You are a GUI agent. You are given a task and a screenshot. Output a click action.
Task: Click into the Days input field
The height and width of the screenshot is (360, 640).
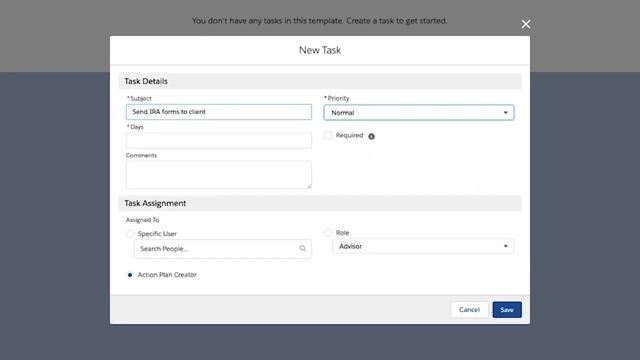click(219, 140)
